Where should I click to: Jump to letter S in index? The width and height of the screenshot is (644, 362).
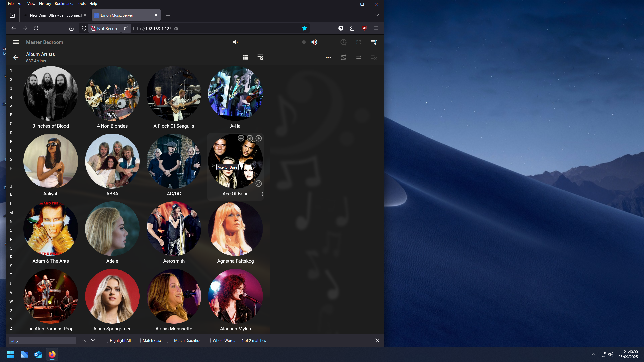click(x=11, y=266)
